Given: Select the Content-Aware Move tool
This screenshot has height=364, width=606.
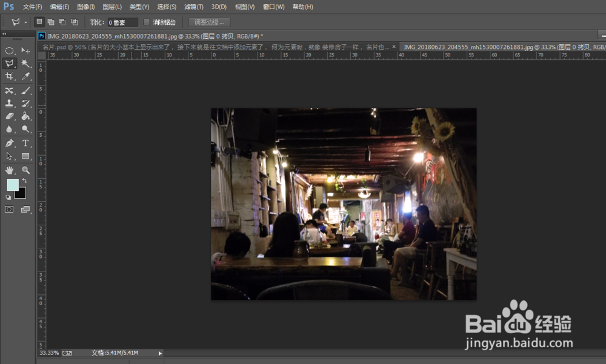Looking at the screenshot, I should tap(9, 91).
